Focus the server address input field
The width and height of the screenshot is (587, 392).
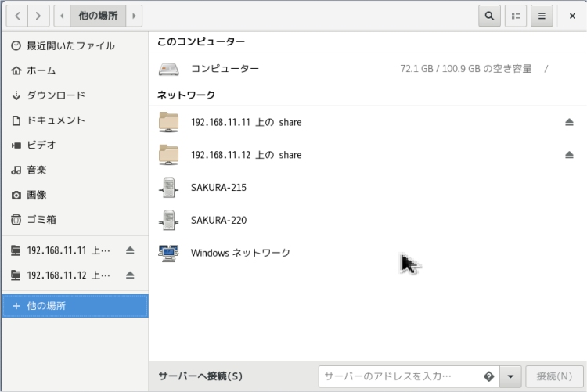coord(399,376)
